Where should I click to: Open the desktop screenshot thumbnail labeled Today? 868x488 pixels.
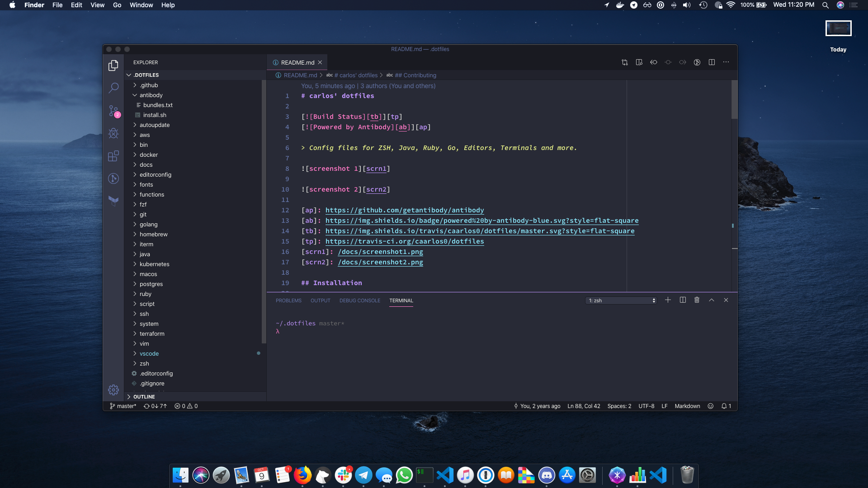pos(838,28)
